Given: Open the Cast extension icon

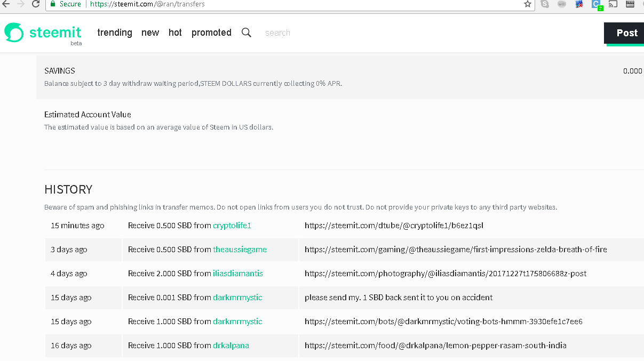Looking at the screenshot, I should tap(613, 4).
